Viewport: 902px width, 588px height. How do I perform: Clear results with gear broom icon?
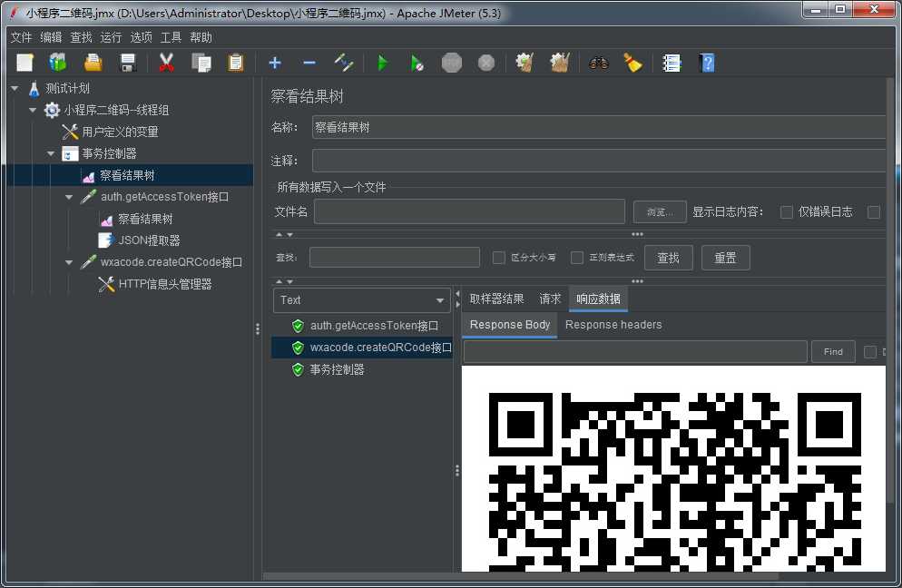525,62
